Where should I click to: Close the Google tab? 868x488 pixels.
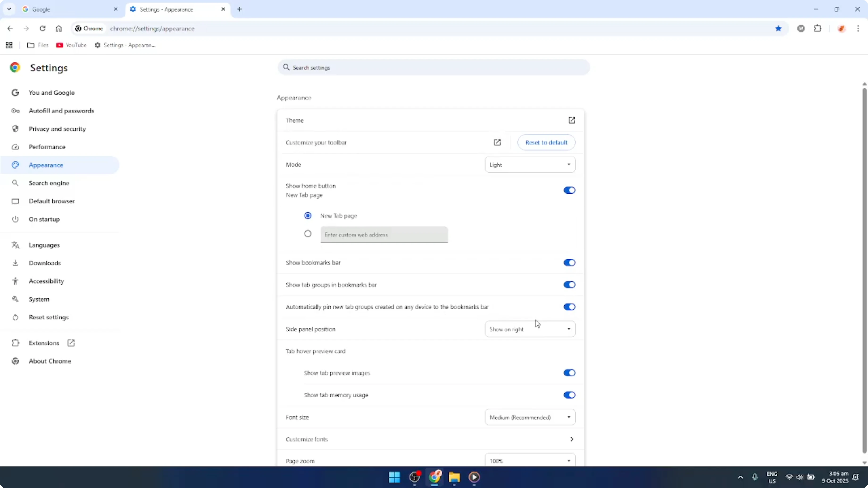[116, 9]
